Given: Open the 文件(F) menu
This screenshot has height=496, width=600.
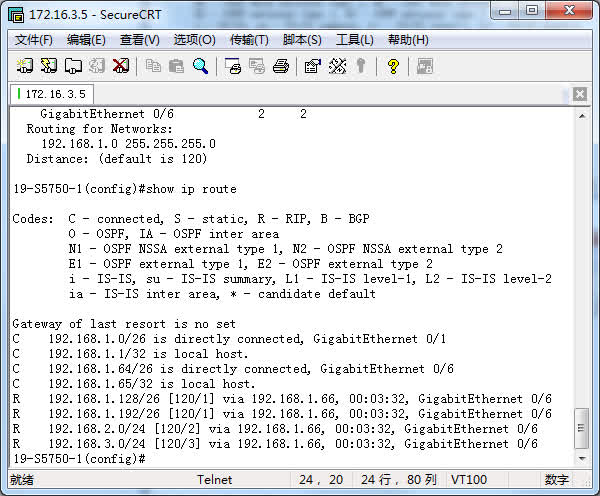Looking at the screenshot, I should 34,40.
